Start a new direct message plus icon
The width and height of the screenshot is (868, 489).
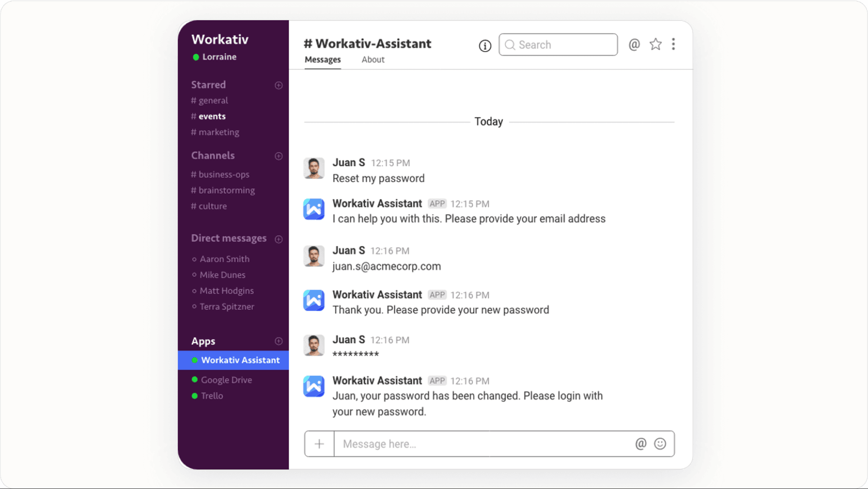(278, 239)
